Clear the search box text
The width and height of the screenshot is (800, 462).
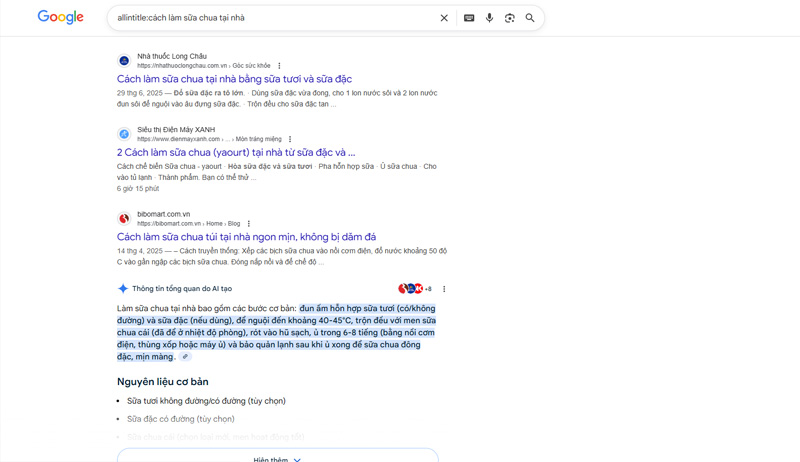[x=444, y=18]
